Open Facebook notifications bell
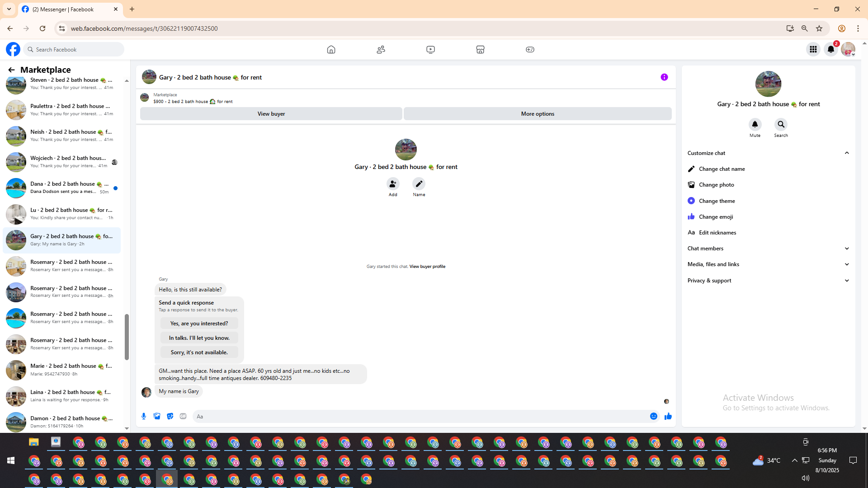The width and height of the screenshot is (868, 488). tap(831, 49)
